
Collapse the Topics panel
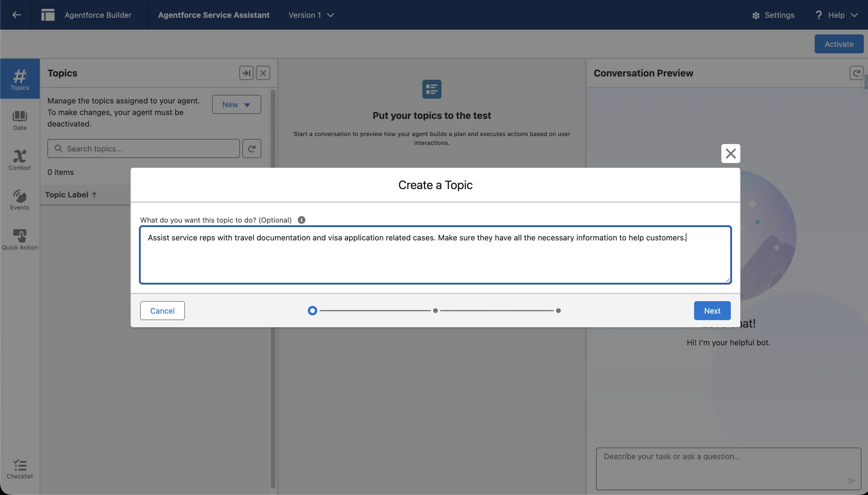[x=246, y=73]
